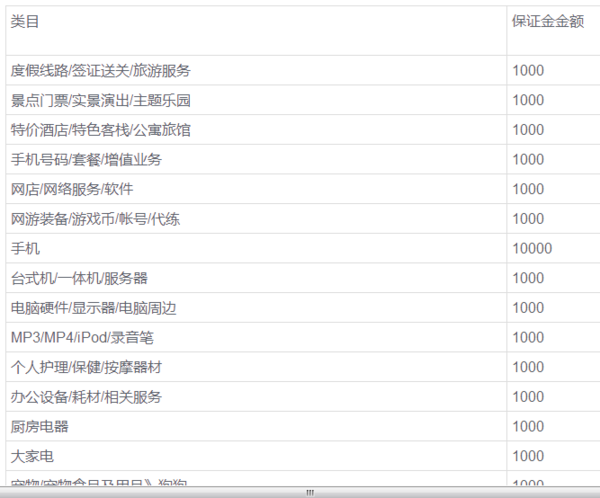Click the 个人护理/保健/按摩器材 category
This screenshot has width=600, height=498.
point(86,367)
